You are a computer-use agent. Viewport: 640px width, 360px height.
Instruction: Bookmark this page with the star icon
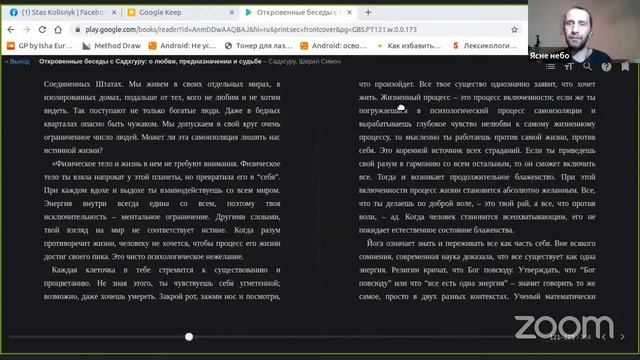pos(514,29)
